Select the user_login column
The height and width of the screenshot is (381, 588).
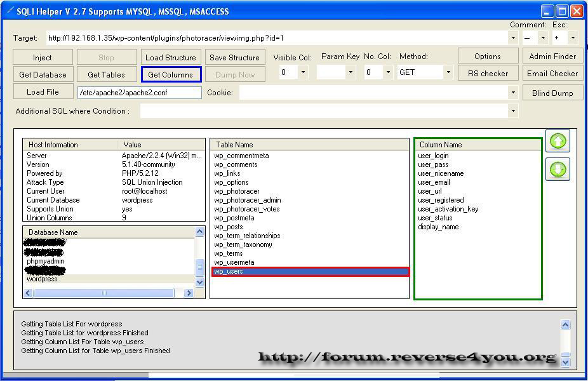(x=478, y=156)
